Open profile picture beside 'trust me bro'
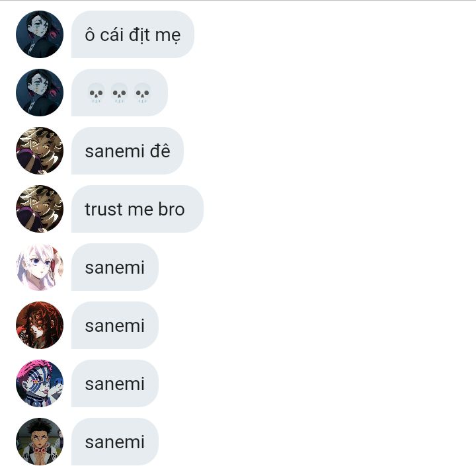 (40, 209)
